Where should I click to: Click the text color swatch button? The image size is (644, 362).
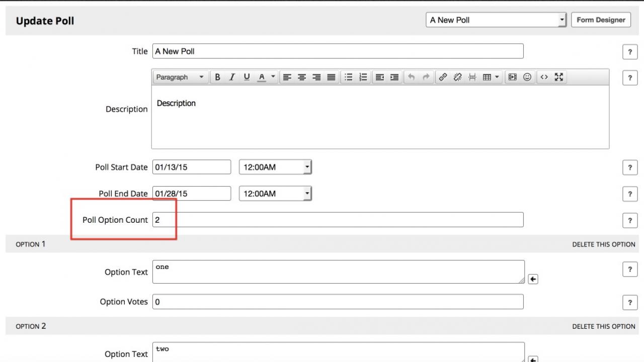coord(262,77)
